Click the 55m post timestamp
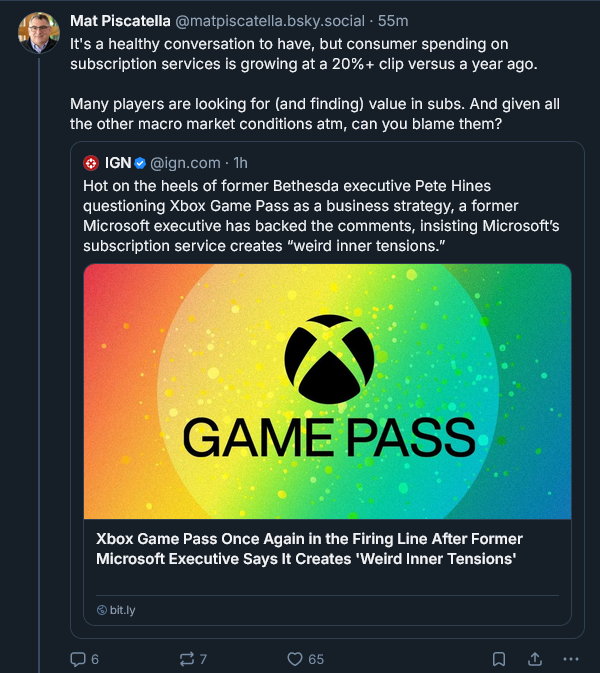Viewport: 600px width, 673px height. 386,22
